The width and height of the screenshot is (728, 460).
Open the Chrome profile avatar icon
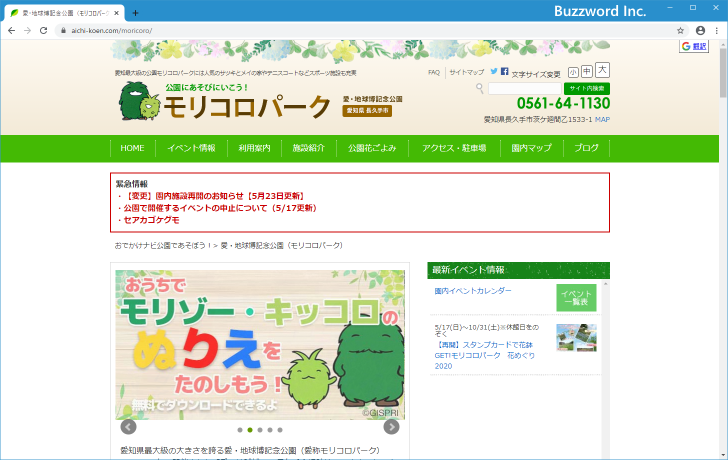pos(700,31)
